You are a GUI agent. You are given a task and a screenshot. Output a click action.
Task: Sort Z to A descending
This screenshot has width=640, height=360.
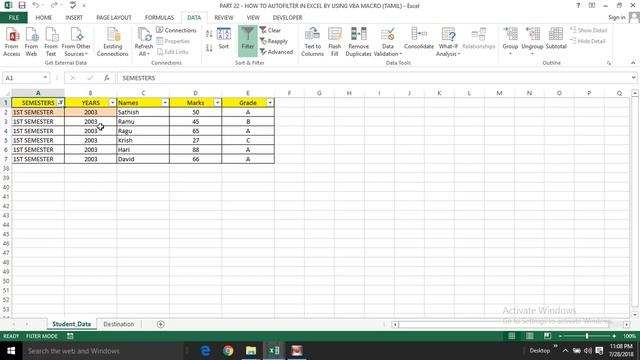pyautogui.click(x=209, y=48)
